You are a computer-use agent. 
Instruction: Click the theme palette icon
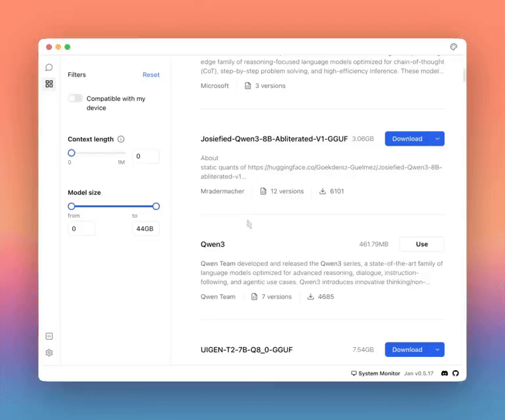[453, 47]
